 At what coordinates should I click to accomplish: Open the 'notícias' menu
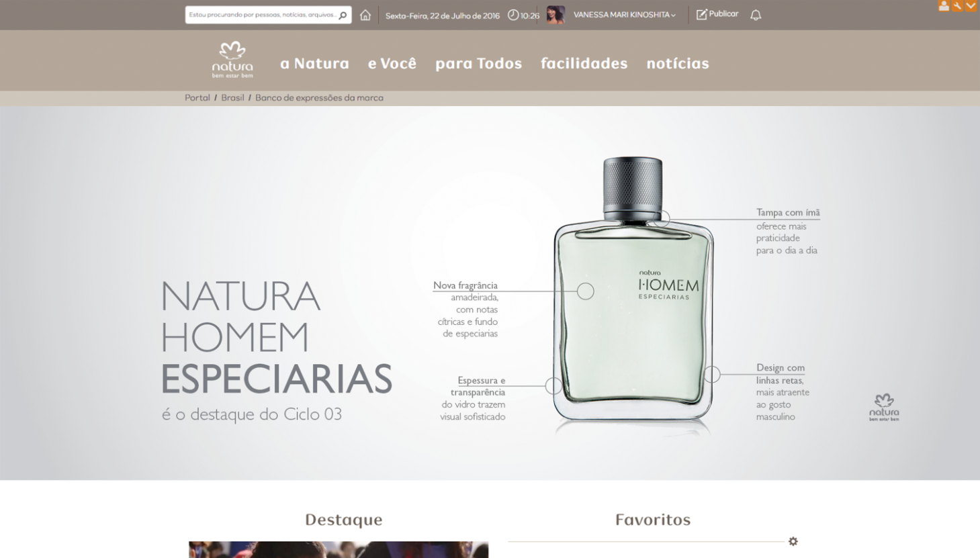point(678,63)
